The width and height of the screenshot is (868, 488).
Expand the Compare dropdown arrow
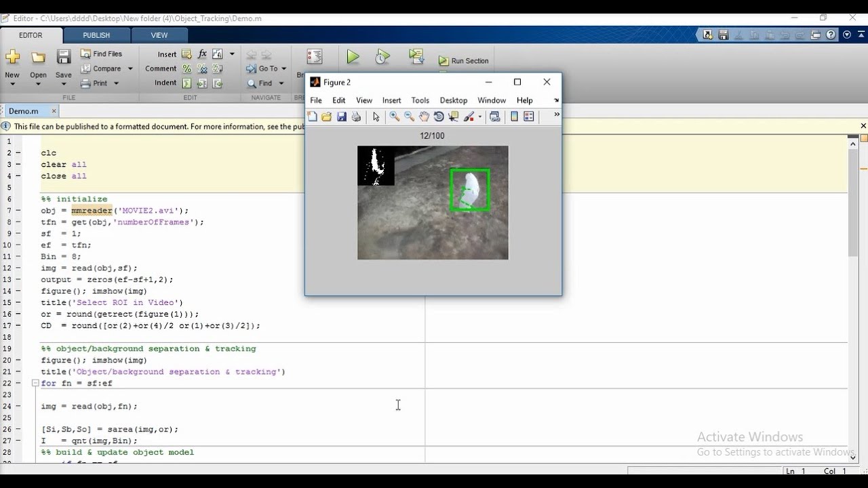[129, 68]
